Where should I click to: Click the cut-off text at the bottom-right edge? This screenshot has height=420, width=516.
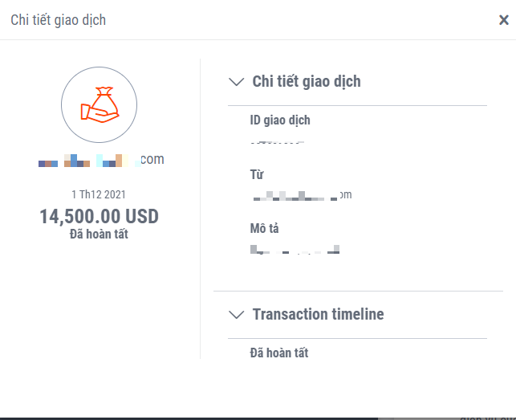click(x=488, y=418)
